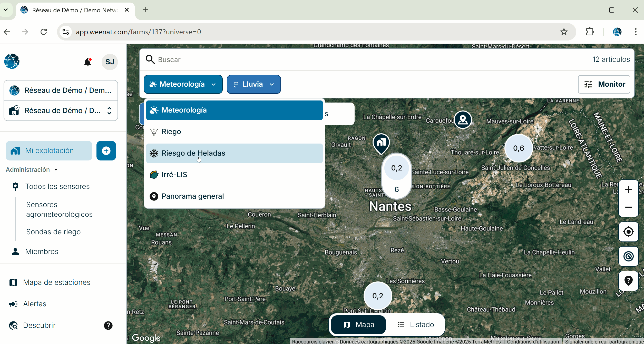Expand the Administración section

[32, 170]
